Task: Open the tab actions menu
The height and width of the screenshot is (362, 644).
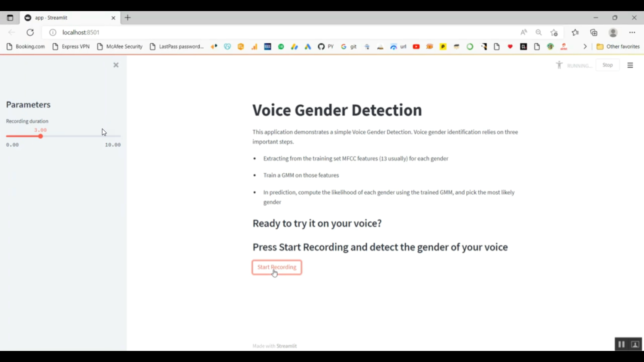Action: [x=10, y=18]
